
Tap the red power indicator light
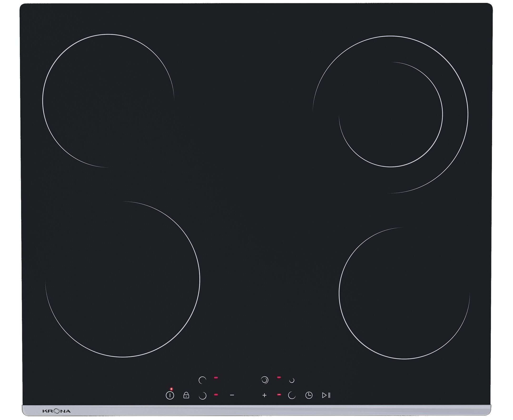(x=171, y=389)
